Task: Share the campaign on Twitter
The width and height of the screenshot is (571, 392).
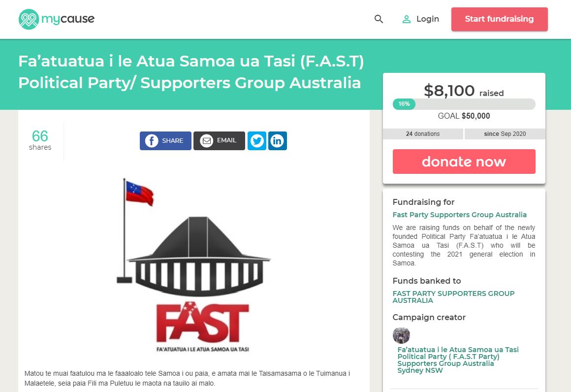Action: tap(256, 140)
